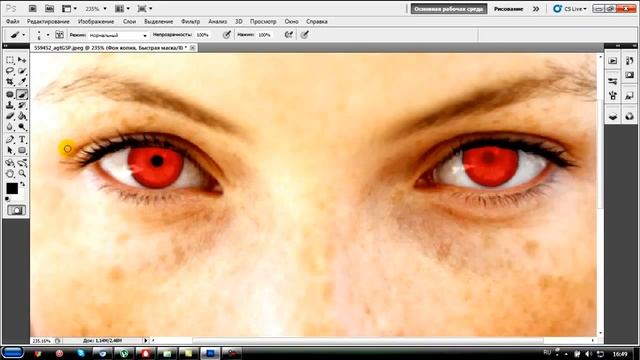Image resolution: width=640 pixels, height=360 pixels.
Task: Open Photoshop from the taskbar
Action: [211, 353]
